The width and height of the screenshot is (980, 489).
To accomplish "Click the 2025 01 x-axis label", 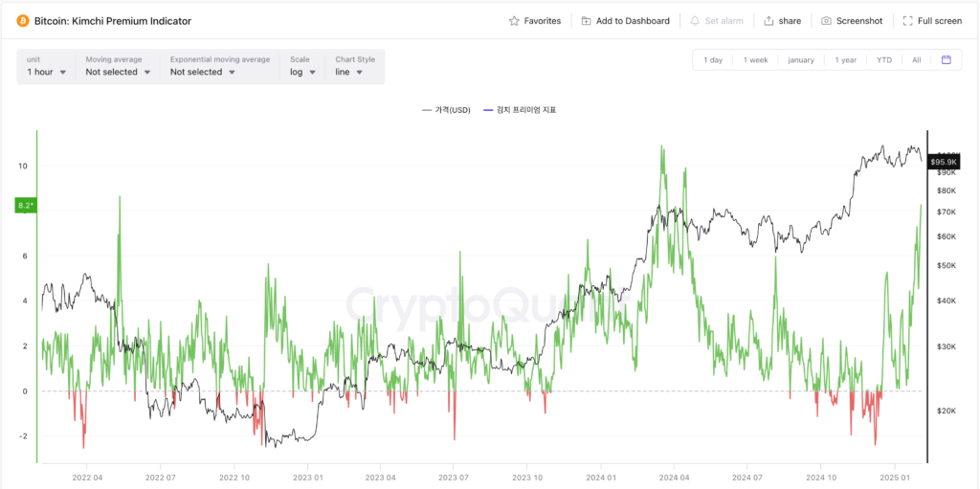I will (895, 476).
